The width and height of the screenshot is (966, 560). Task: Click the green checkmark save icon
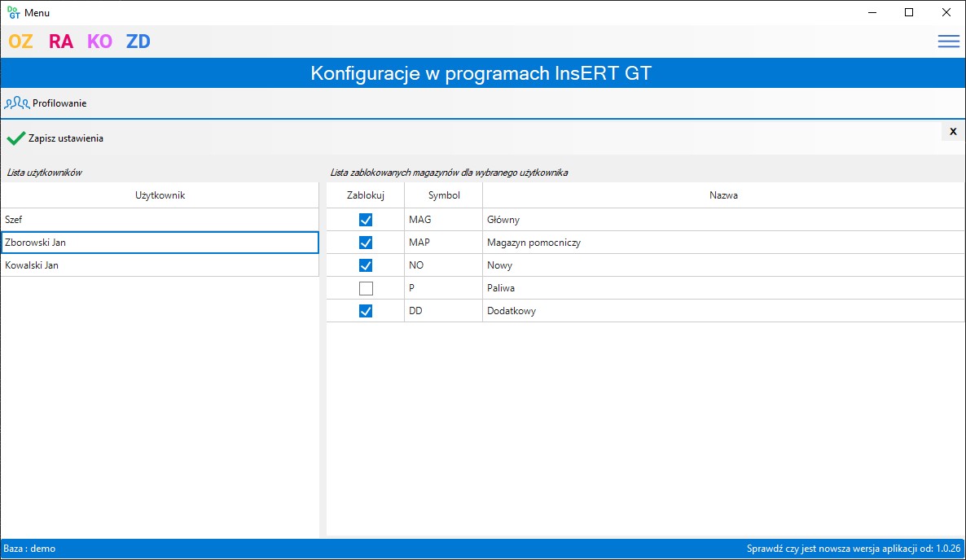(16, 138)
